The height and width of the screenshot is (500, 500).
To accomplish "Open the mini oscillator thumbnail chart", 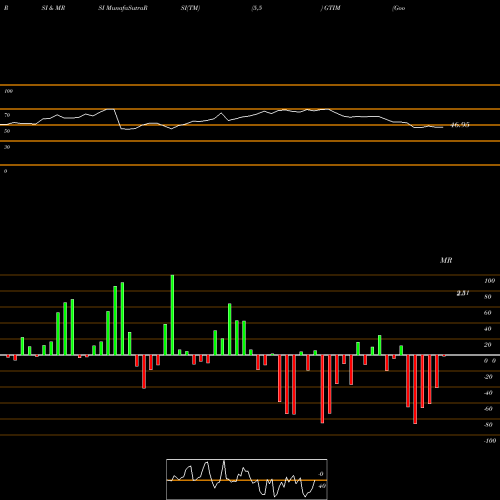I will (x=247, y=479).
